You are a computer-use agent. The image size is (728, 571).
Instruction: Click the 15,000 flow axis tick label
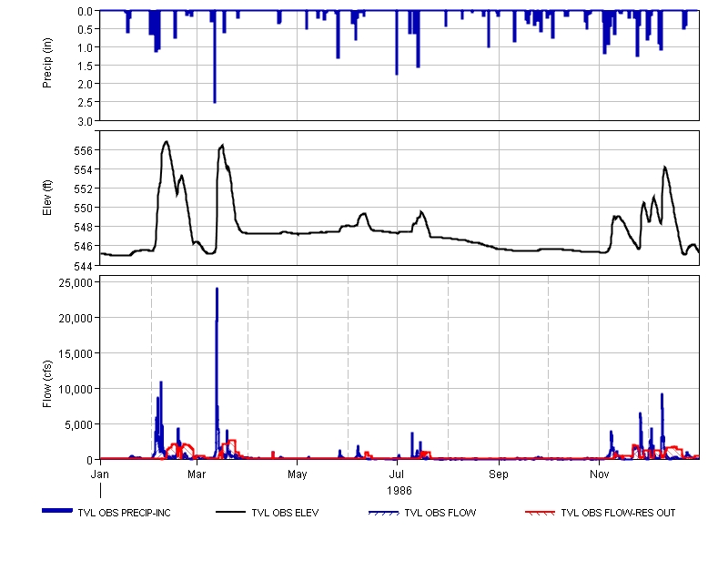tap(76, 354)
